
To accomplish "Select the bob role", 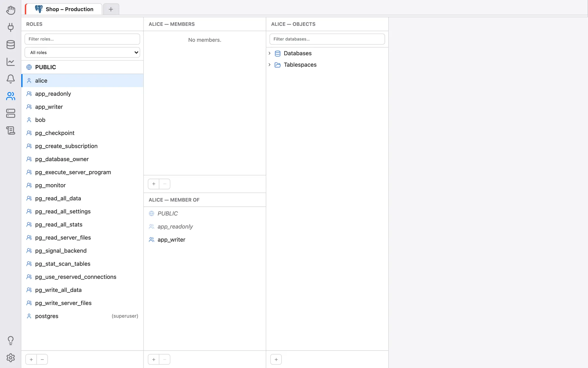I will pyautogui.click(x=82, y=120).
